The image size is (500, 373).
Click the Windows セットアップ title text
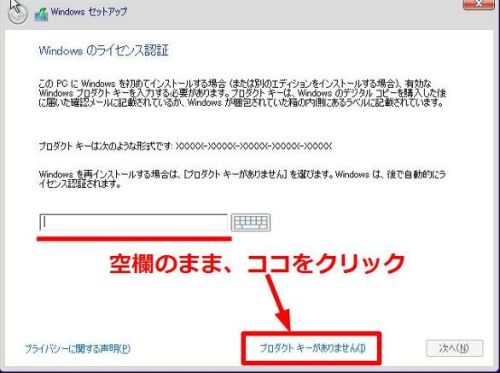[x=89, y=12]
